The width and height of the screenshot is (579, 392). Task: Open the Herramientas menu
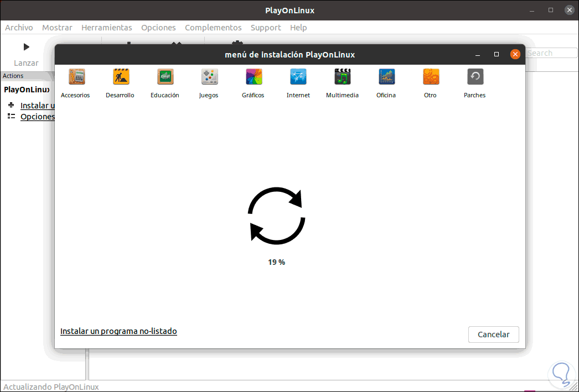click(107, 28)
